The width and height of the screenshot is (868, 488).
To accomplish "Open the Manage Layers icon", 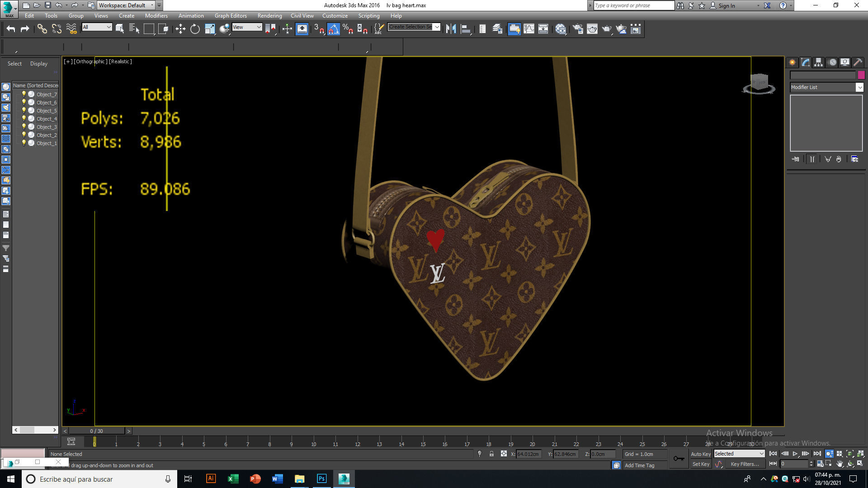I will [497, 29].
